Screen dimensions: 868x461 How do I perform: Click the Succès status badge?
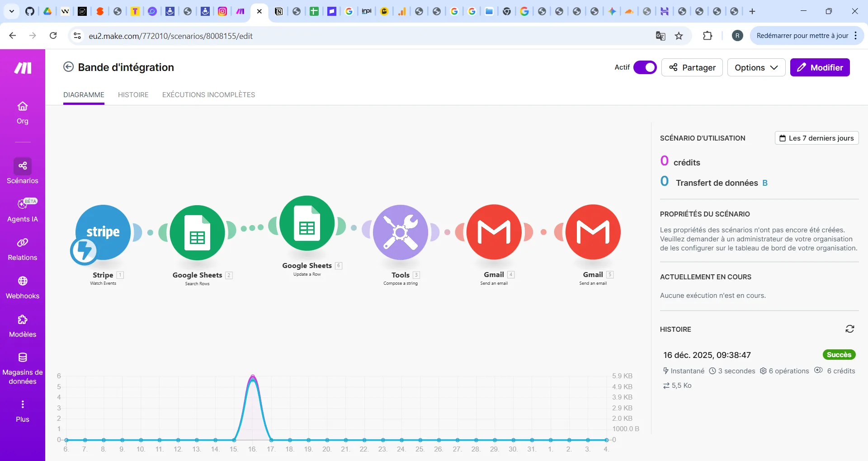tap(839, 355)
